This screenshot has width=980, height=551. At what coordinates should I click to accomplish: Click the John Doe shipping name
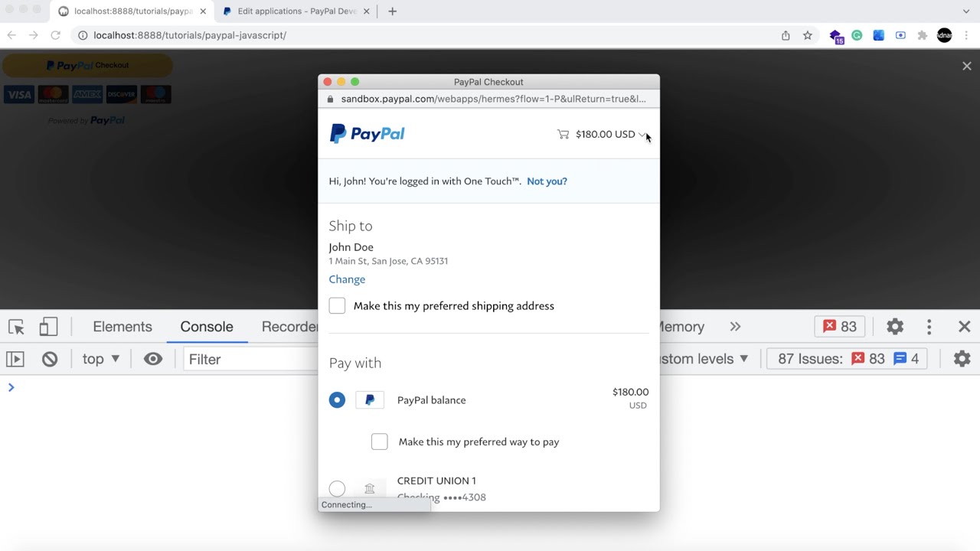pos(351,247)
